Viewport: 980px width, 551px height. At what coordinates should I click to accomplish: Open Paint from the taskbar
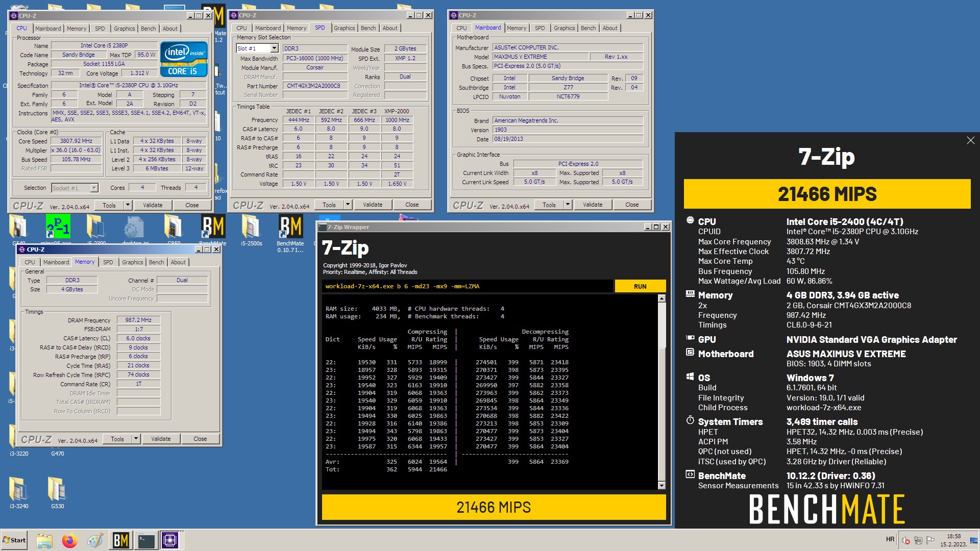tap(95, 540)
